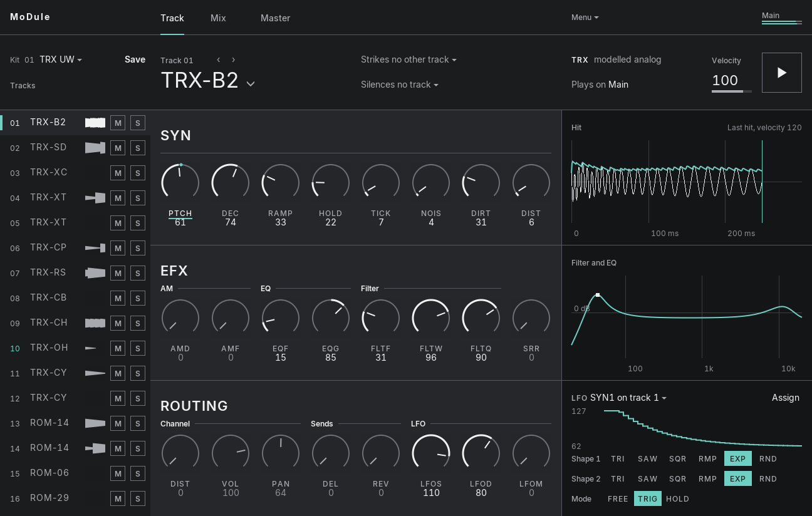The width and height of the screenshot is (812, 516).
Task: Solo track 09 TRX-CH
Action: click(x=138, y=323)
